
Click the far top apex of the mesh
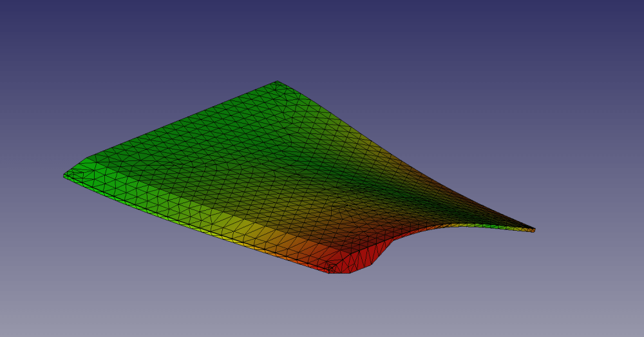277,82
